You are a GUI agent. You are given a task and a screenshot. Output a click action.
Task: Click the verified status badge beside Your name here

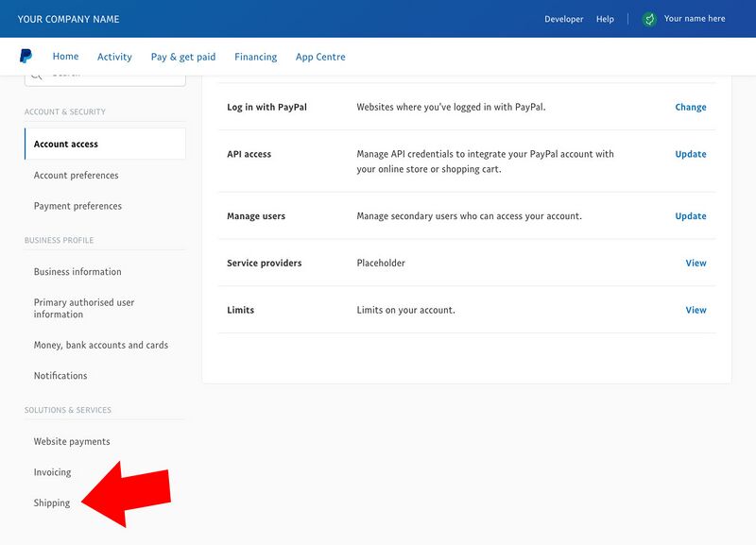[x=648, y=18]
